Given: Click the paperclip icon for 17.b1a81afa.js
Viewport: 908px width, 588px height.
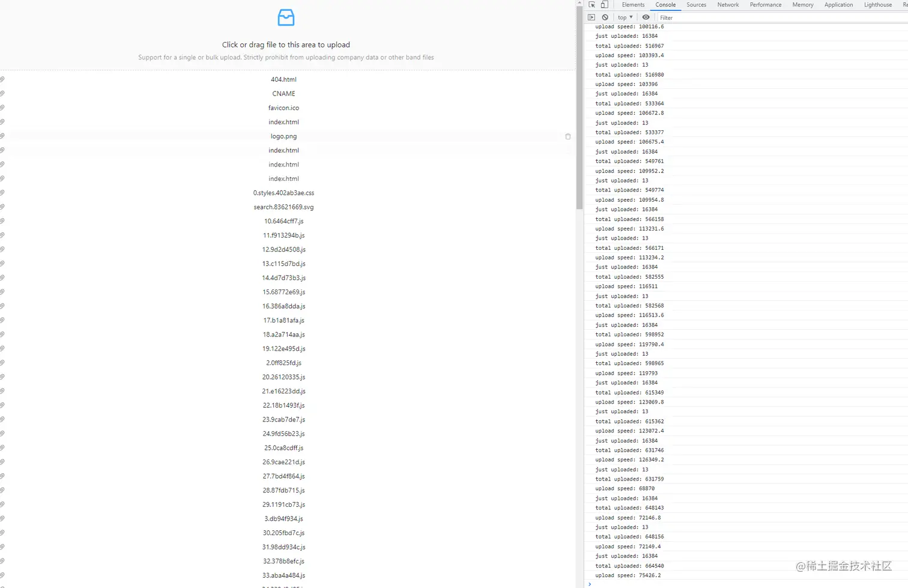Looking at the screenshot, I should (x=2, y=320).
